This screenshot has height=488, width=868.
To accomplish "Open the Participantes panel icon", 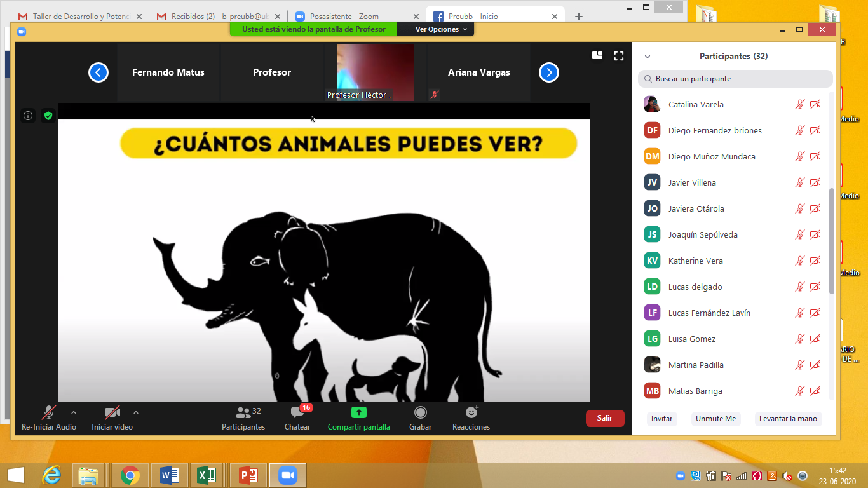I will coord(243,413).
